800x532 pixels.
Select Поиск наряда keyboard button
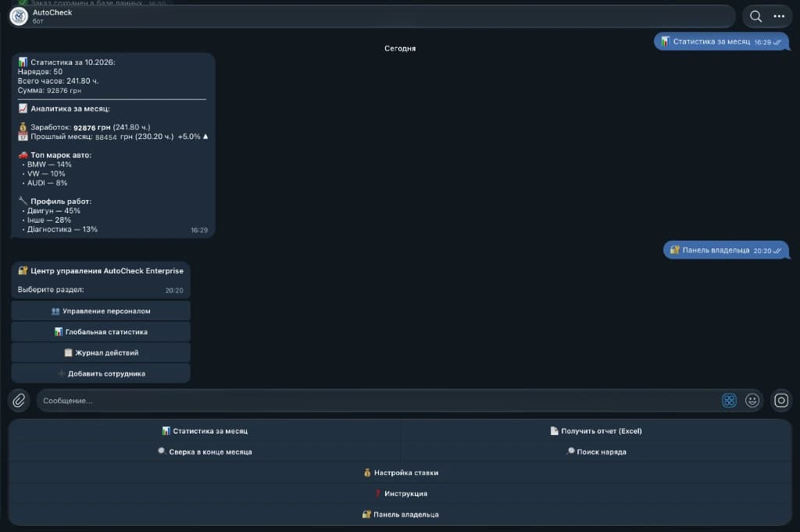596,452
